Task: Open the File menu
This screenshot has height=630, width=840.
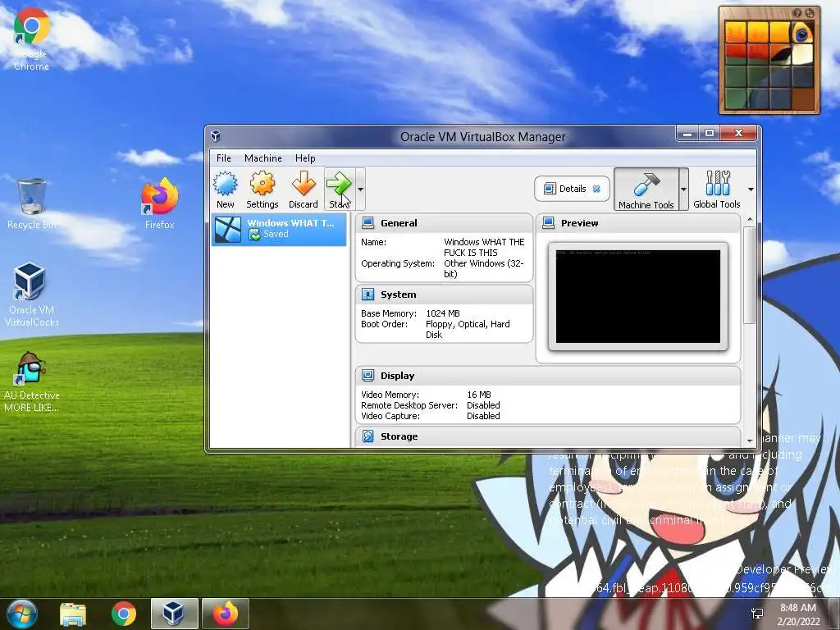Action: pyautogui.click(x=223, y=158)
